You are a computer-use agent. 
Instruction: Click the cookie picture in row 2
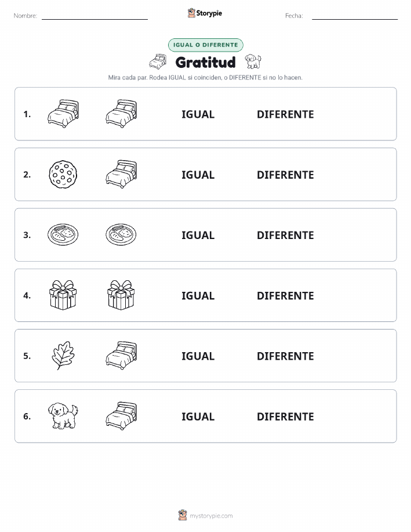[x=63, y=175]
